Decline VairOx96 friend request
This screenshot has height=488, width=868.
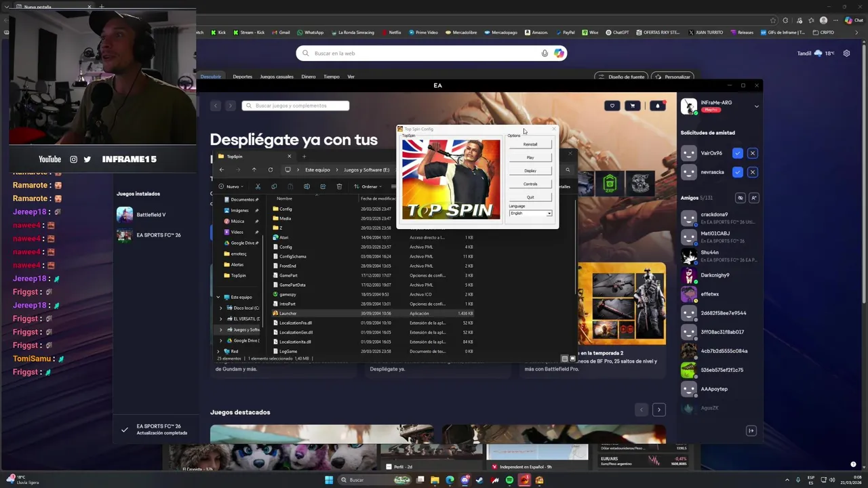pyautogui.click(x=753, y=153)
